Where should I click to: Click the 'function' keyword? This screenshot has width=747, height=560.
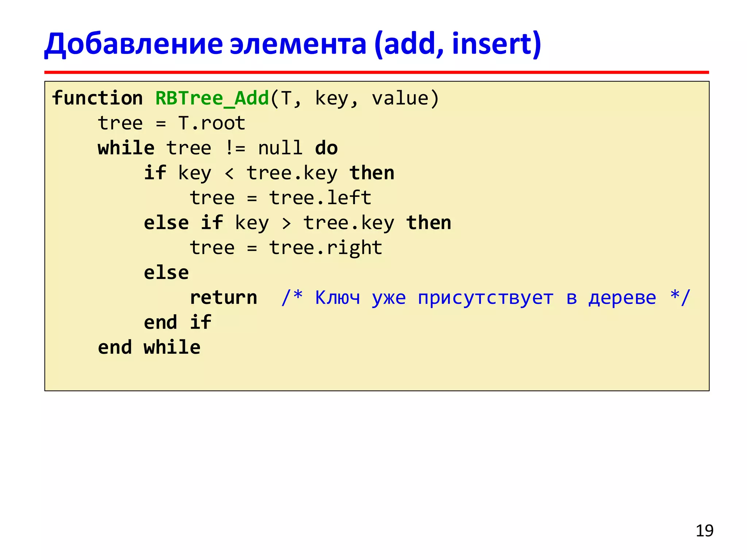pos(97,98)
